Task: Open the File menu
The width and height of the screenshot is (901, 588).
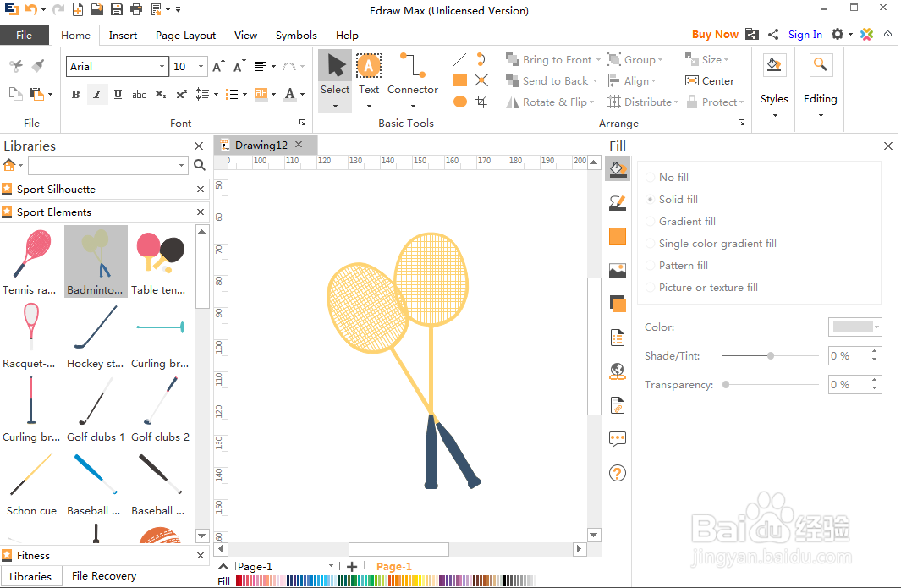Action: tap(25, 35)
